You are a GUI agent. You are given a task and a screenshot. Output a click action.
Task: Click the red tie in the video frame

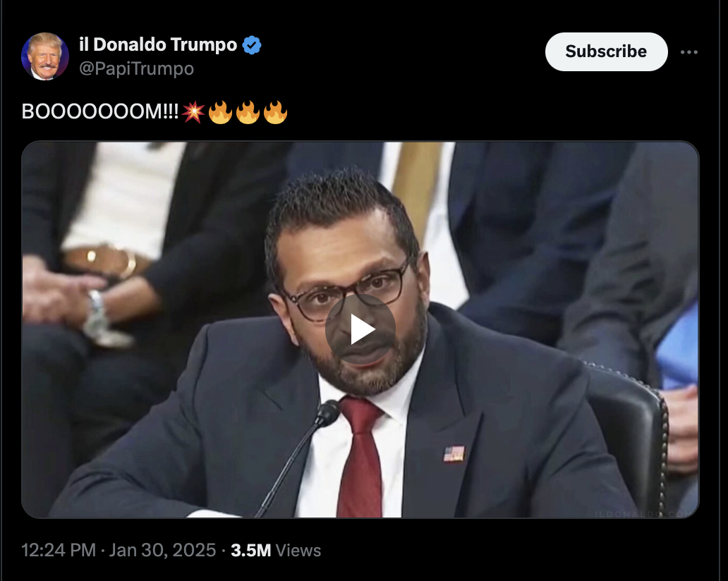(360, 457)
